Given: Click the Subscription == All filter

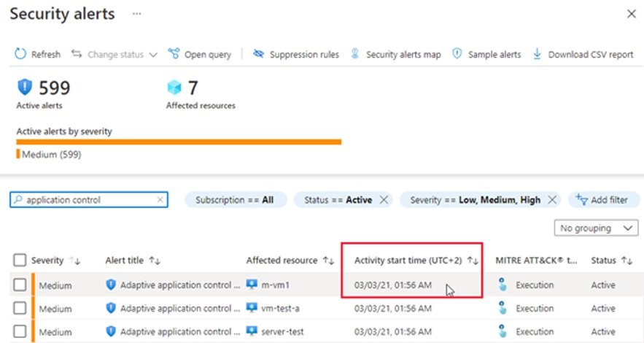Looking at the screenshot, I should [236, 200].
